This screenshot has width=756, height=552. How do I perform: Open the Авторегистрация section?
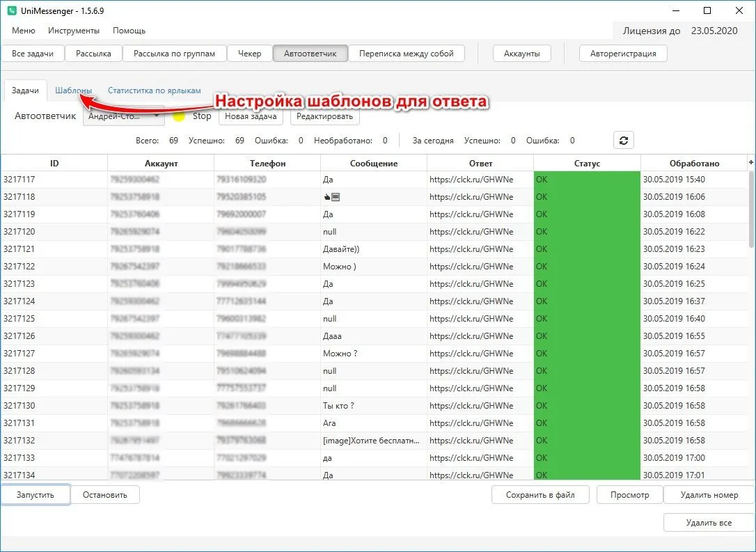point(623,54)
